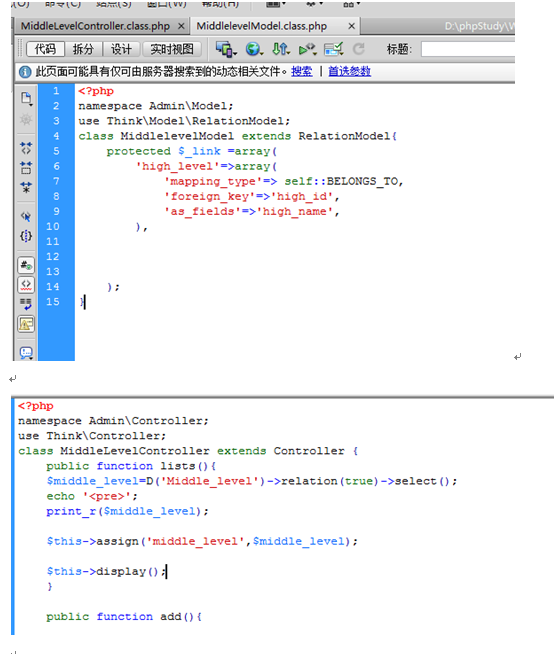This screenshot has height=654, width=554.
Task: Click the D('Middle_level')->relation(true) line
Action: coord(252,481)
